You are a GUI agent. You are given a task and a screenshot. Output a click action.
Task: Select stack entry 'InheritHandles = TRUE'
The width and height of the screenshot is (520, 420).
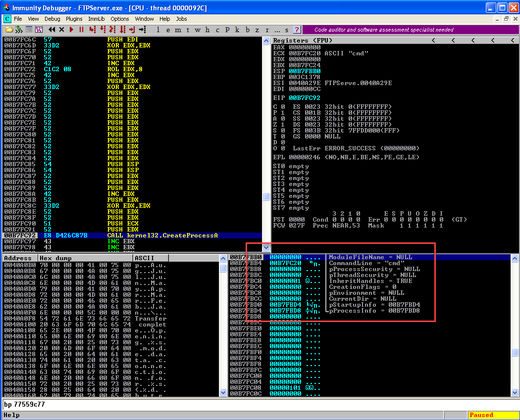370,281
